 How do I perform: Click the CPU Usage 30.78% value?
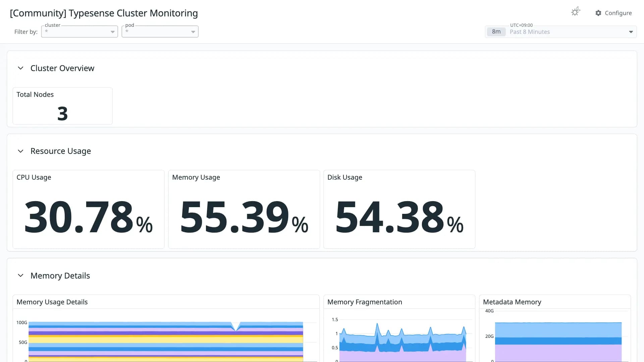point(89,217)
